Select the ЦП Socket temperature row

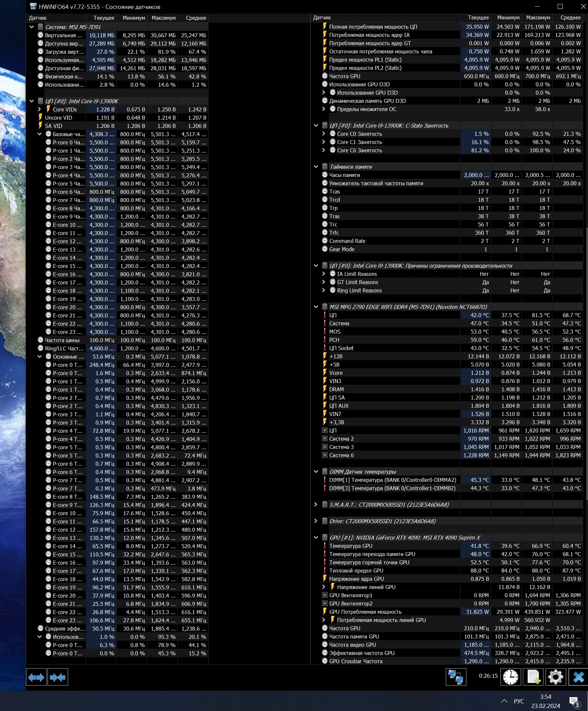click(x=447, y=348)
